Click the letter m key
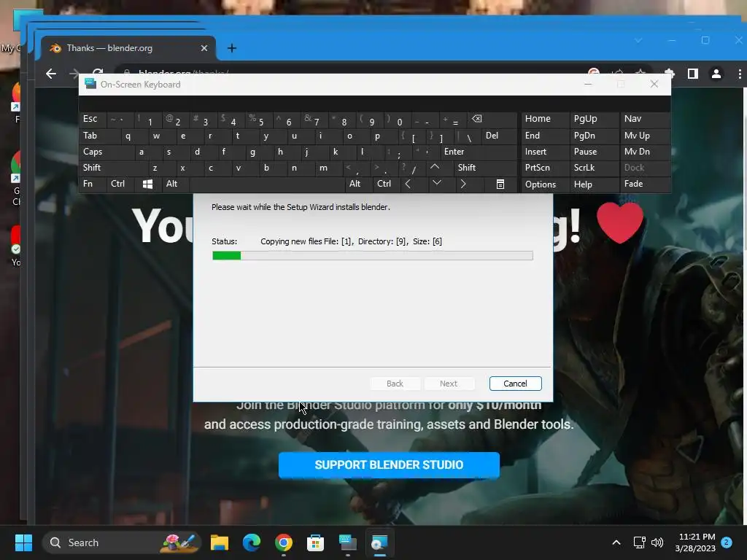 (x=328, y=168)
